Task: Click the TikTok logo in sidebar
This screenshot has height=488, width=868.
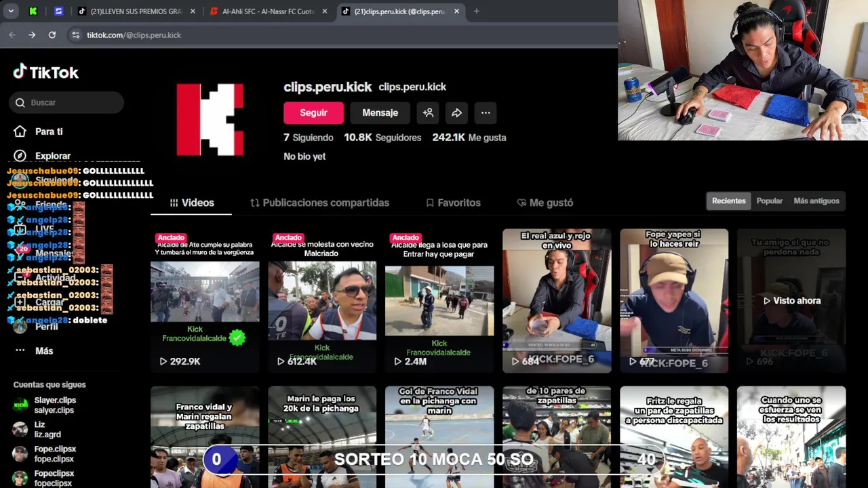Action: tap(45, 72)
